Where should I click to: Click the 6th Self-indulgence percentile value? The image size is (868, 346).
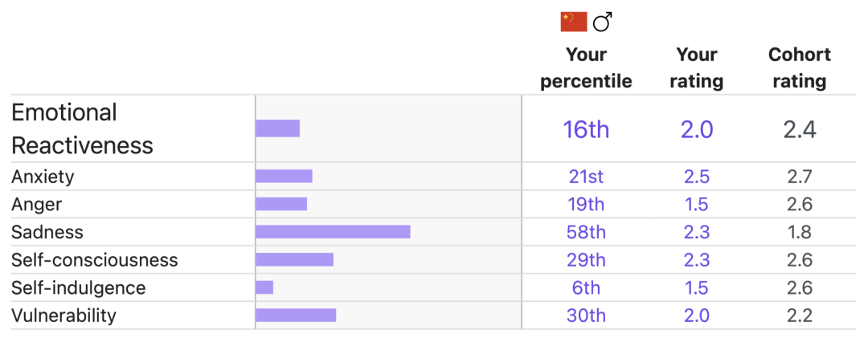coord(586,287)
